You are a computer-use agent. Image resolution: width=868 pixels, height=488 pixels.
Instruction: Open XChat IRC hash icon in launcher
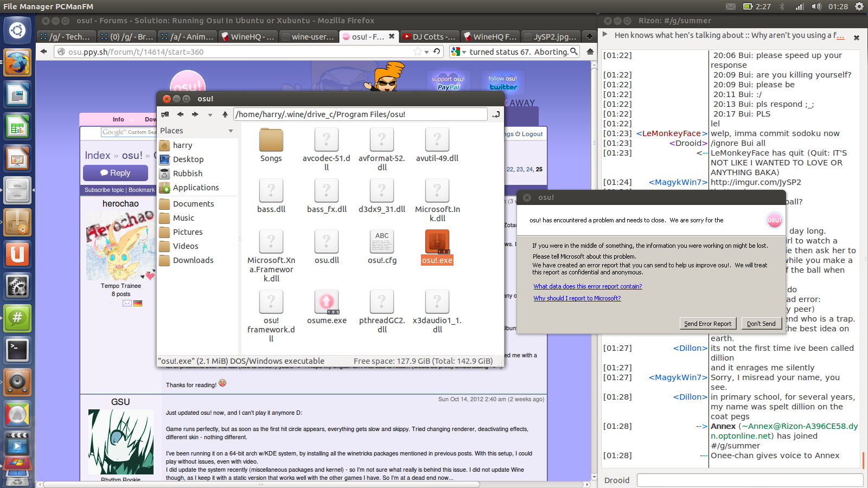coord(17,318)
